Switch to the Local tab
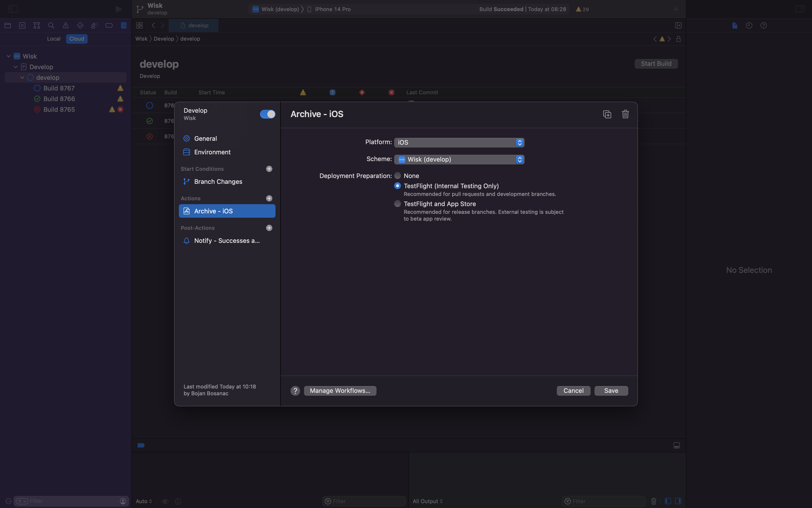 [54, 39]
